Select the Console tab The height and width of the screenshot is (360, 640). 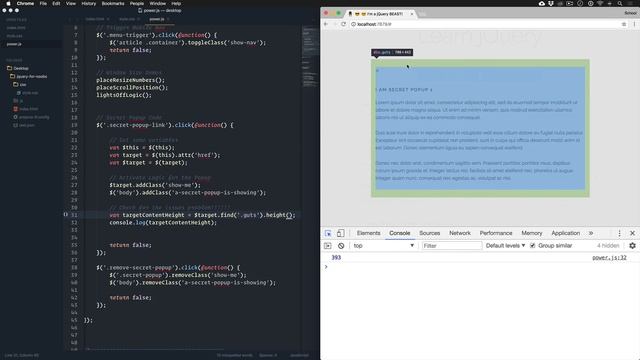(400, 233)
